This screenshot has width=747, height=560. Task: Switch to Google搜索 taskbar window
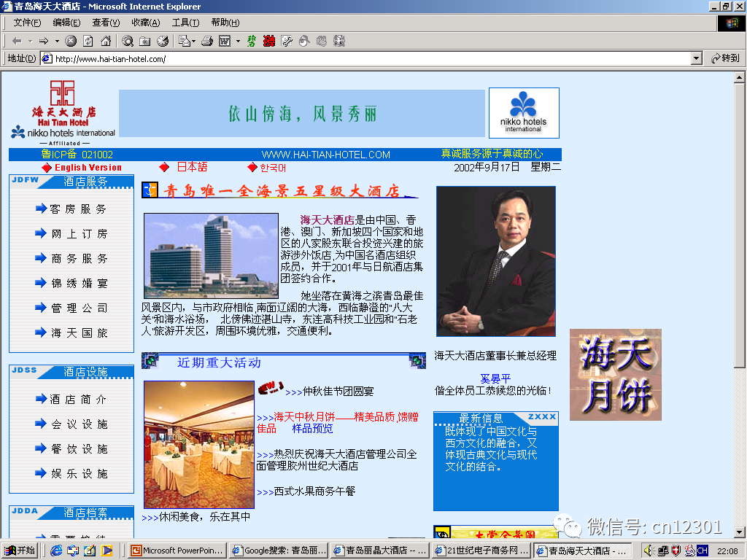279,551
